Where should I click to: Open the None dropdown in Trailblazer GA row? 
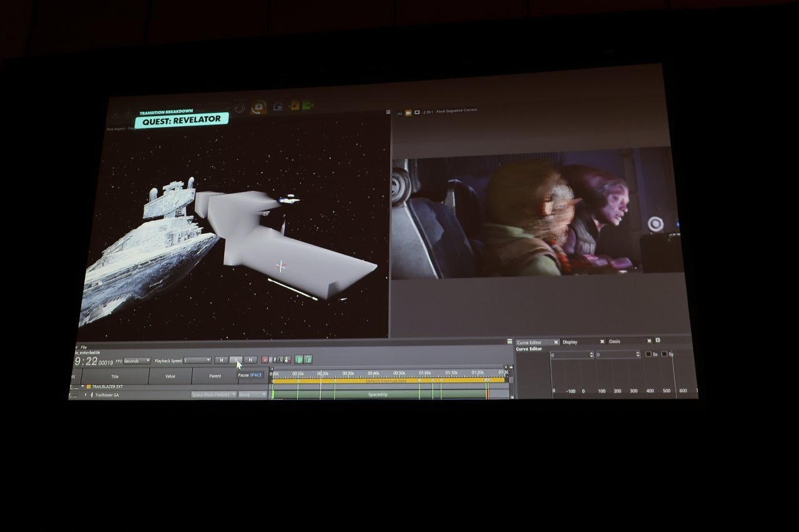[252, 395]
